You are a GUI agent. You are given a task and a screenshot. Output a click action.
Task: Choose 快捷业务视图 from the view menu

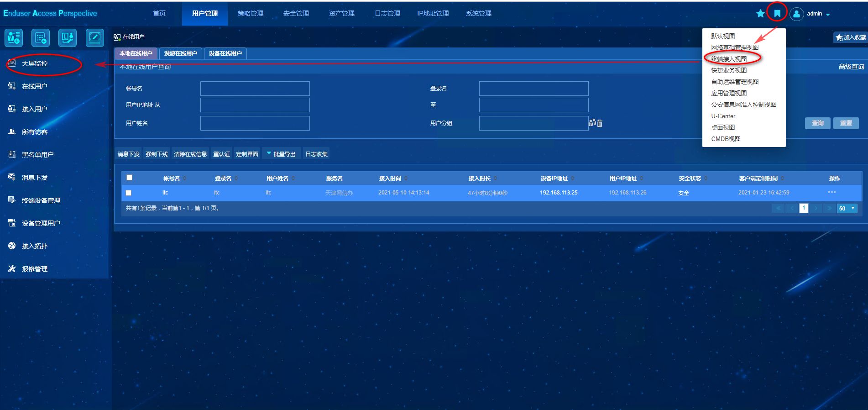729,70
